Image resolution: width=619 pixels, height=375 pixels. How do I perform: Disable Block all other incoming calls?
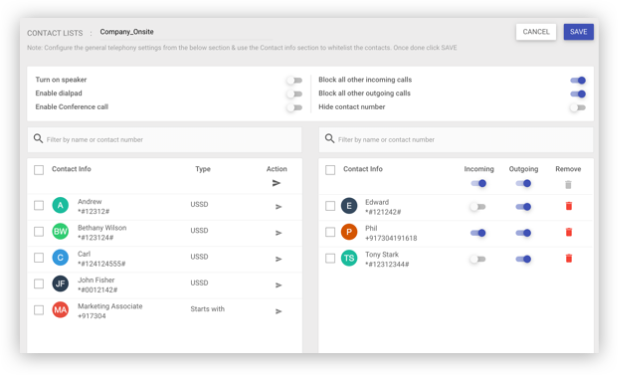pos(578,80)
